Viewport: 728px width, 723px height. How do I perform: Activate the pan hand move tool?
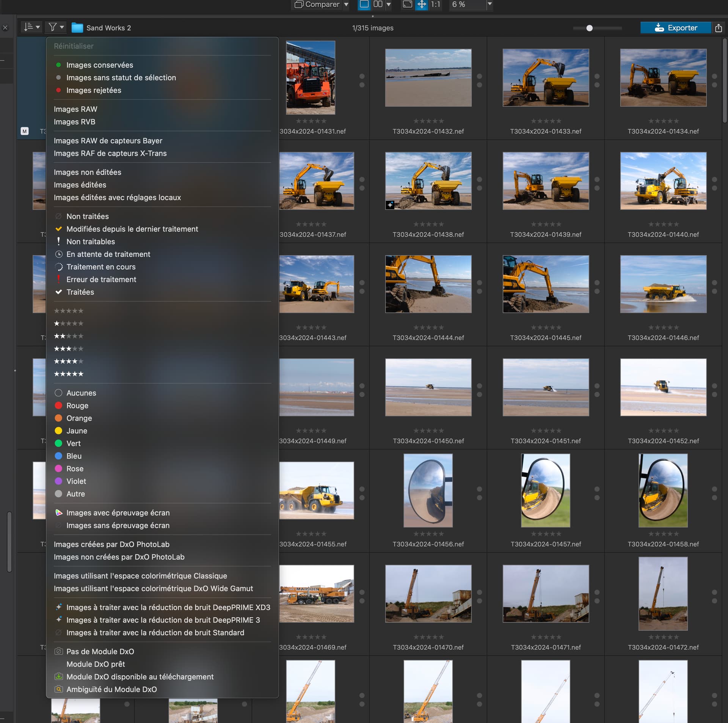point(421,5)
